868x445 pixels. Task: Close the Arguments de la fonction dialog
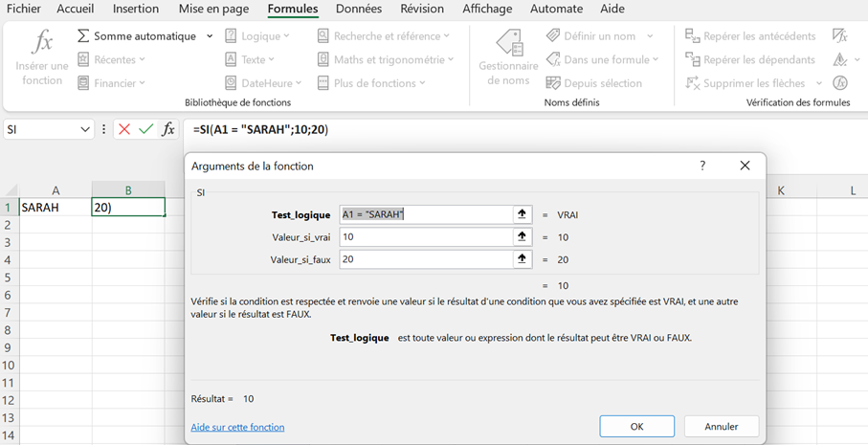[745, 166]
